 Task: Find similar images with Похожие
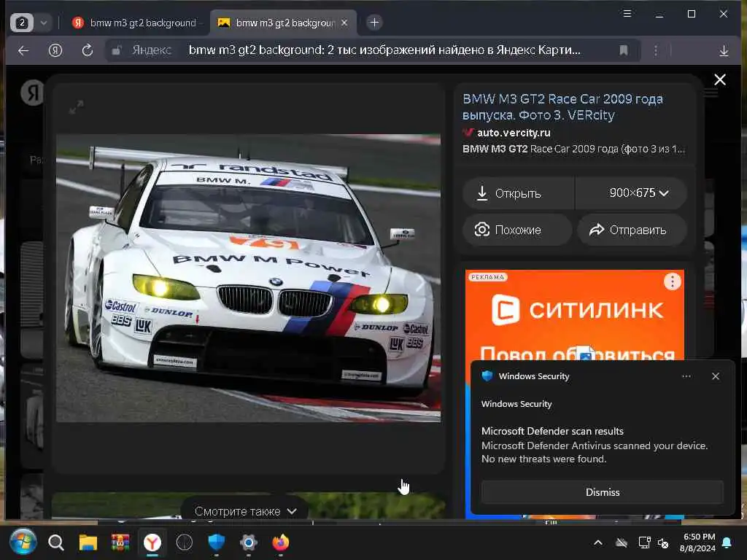pyautogui.click(x=517, y=230)
